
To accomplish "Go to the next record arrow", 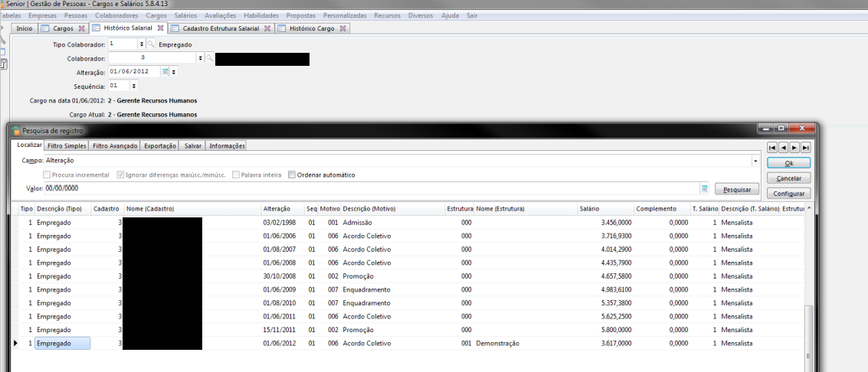I will [x=794, y=147].
